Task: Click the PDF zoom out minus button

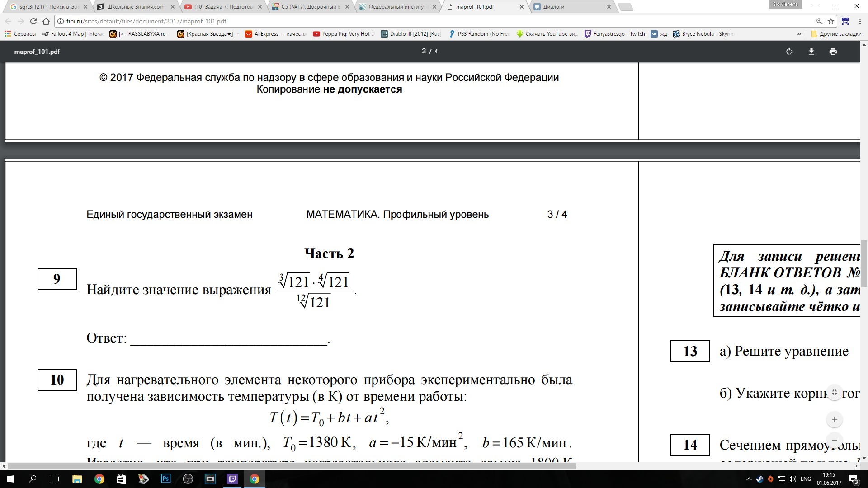Action: point(835,440)
